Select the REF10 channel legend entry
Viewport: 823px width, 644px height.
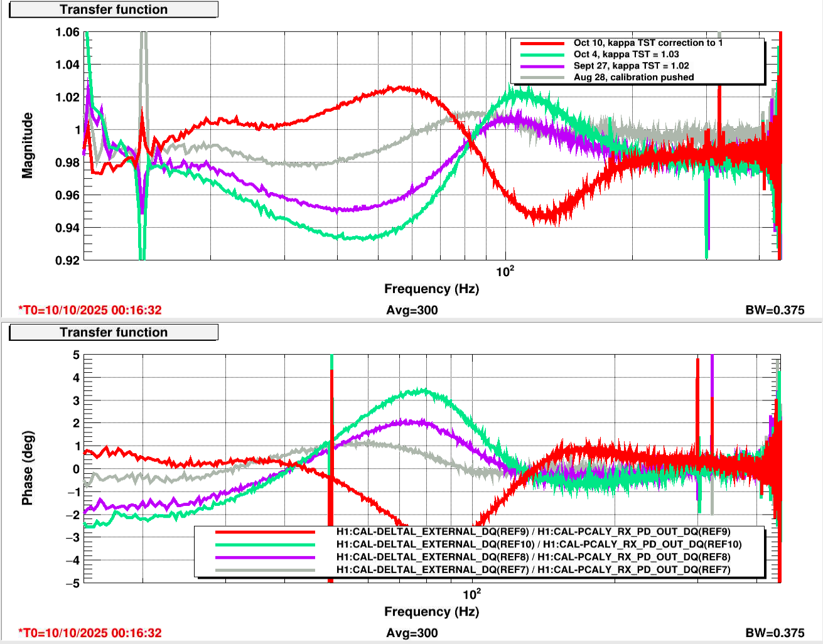pos(539,544)
